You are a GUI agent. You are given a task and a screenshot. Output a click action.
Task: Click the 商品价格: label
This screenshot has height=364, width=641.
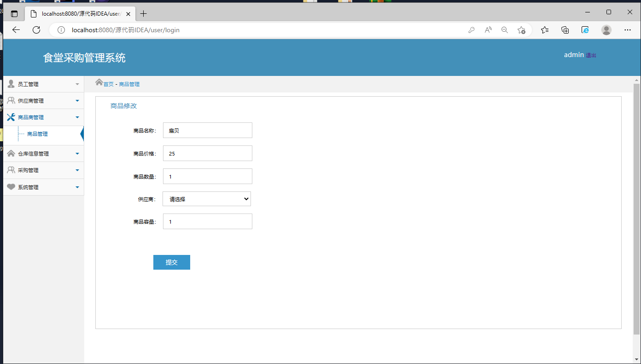coord(145,154)
